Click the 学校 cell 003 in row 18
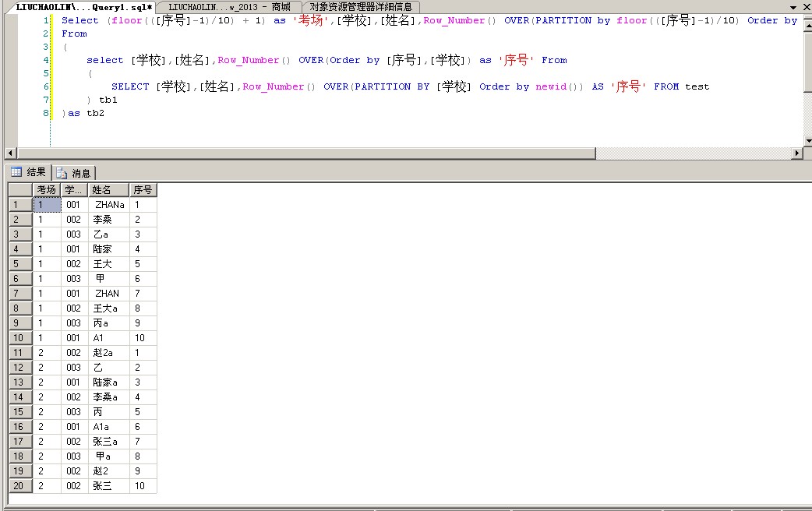The width and height of the screenshot is (812, 511). (75, 456)
